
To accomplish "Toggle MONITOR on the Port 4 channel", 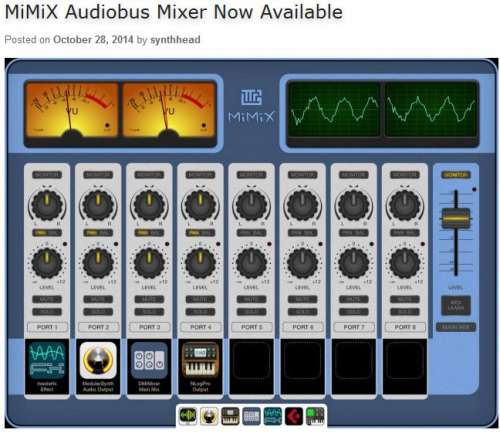I will tap(200, 175).
